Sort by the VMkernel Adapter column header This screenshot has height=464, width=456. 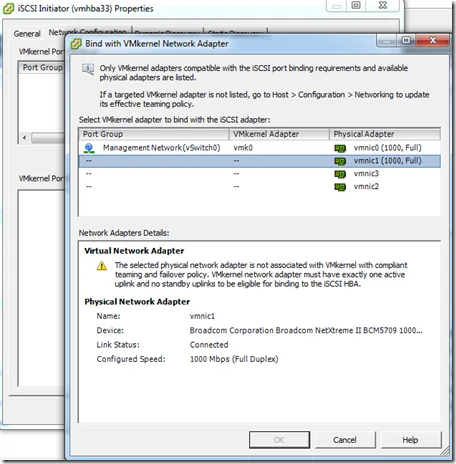[x=279, y=134]
